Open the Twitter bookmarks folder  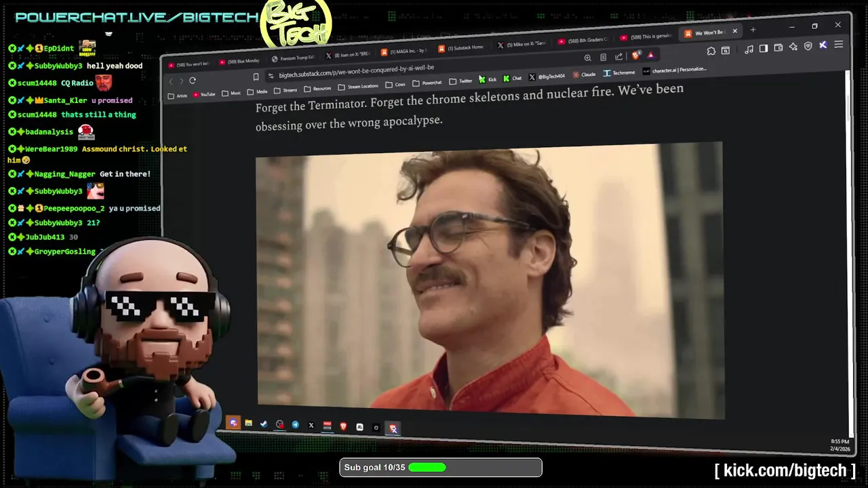pyautogui.click(x=460, y=81)
